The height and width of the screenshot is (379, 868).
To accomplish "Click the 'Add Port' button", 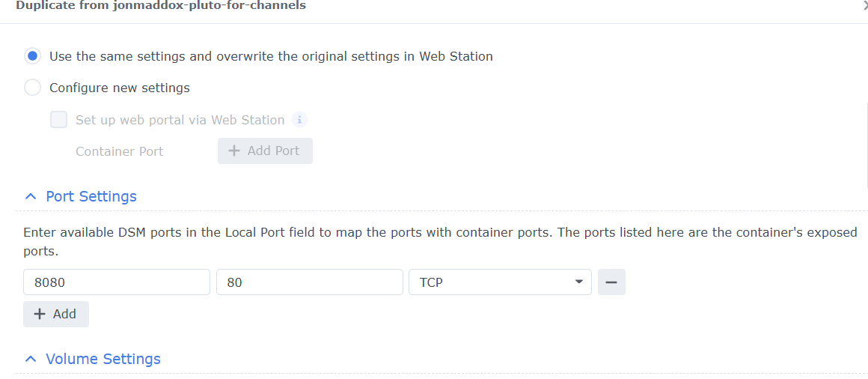I will pyautogui.click(x=265, y=151).
